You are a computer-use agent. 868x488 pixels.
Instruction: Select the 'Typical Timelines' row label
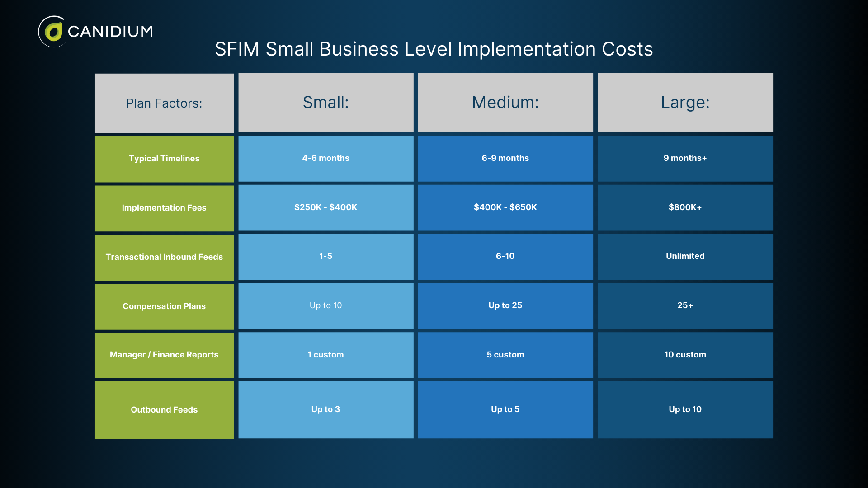(164, 159)
